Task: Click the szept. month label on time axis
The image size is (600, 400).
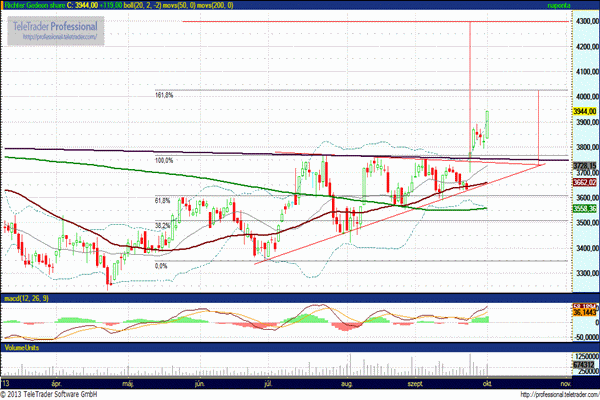Action: coord(415,384)
